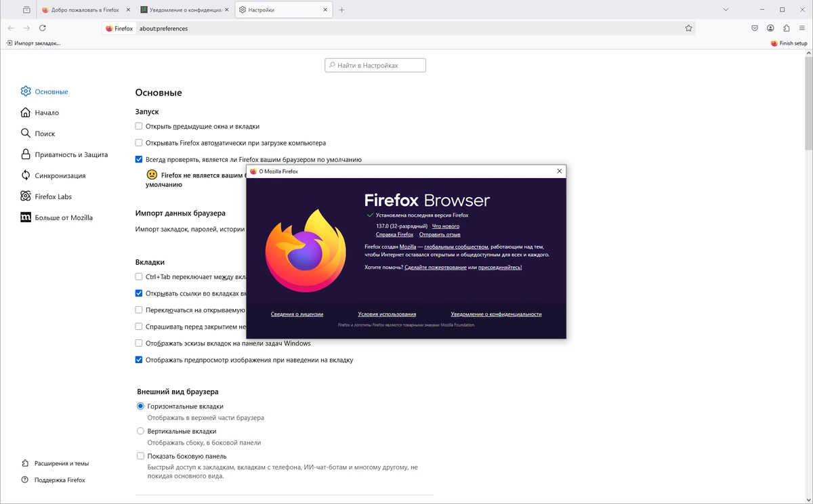Open 'Что нового' link in About dialog
Viewport: 813px width, 504px height.
(446, 226)
